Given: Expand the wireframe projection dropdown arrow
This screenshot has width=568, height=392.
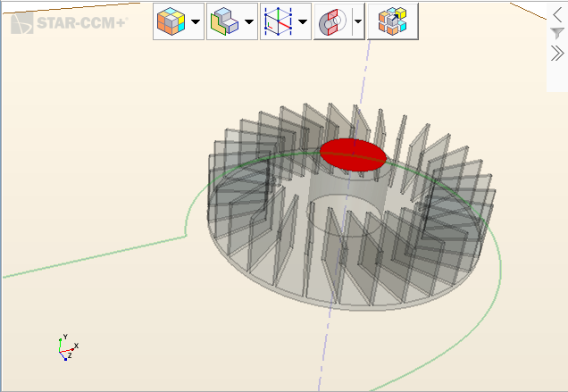Looking at the screenshot, I should pos(304,21).
